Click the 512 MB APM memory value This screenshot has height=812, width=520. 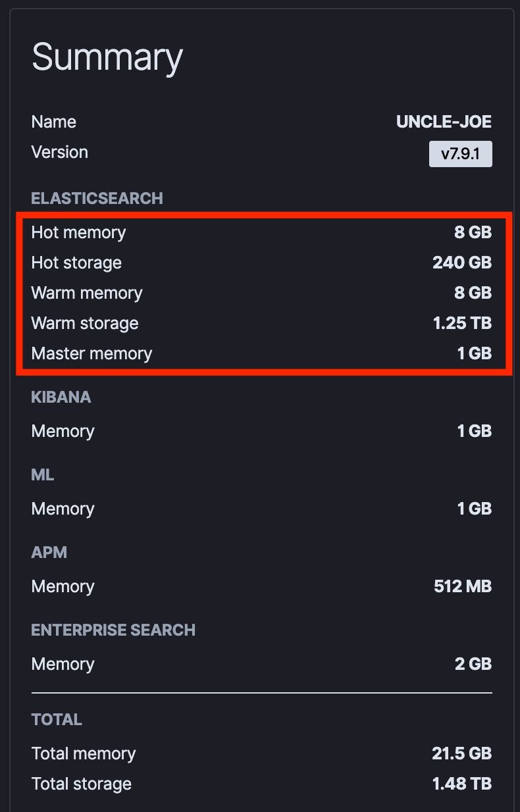tap(463, 586)
